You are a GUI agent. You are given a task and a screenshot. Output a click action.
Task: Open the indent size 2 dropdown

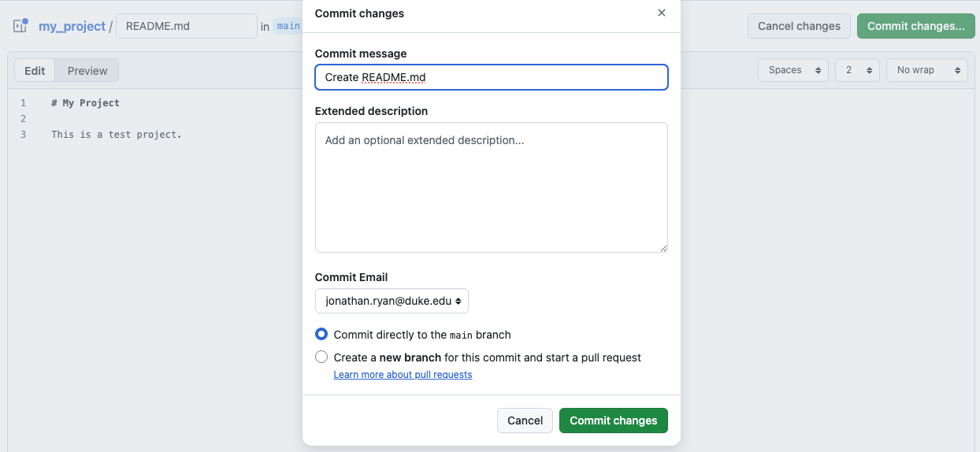pos(857,70)
